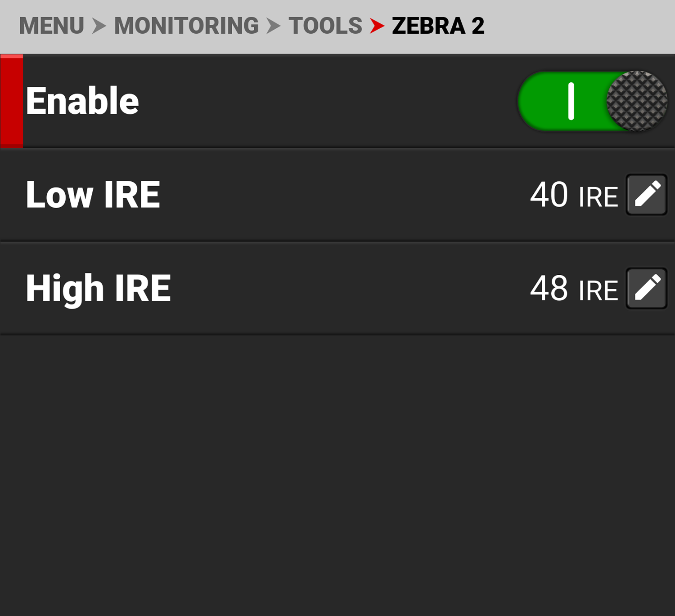Click the IRE unit next to 40
Screen dimensions: 675x616
(x=598, y=197)
